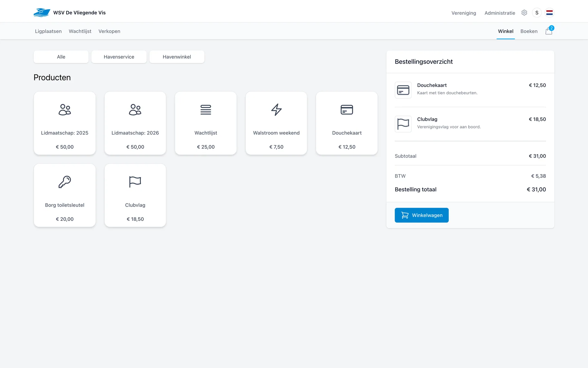Filter products by Havenwinkel
Image resolution: width=588 pixels, height=368 pixels.
click(177, 57)
